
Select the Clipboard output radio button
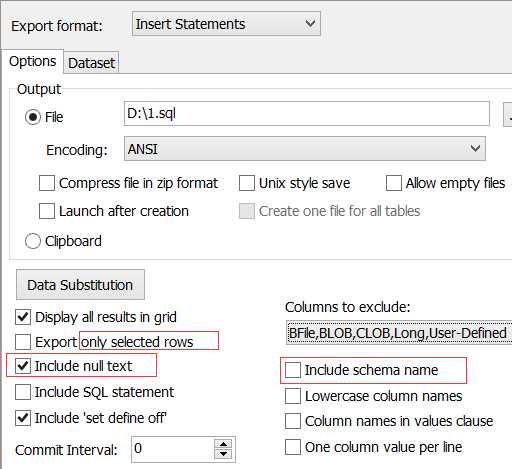pyautogui.click(x=33, y=241)
